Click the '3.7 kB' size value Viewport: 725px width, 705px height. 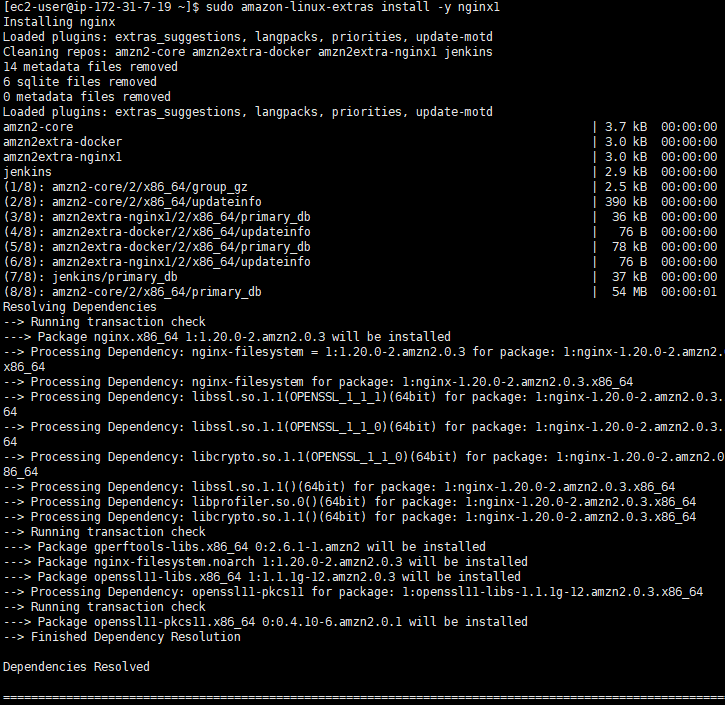tap(626, 127)
